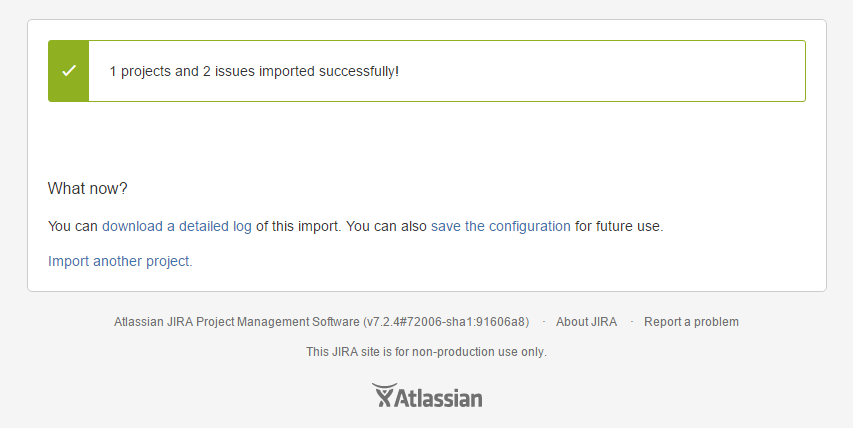This screenshot has height=428, width=853.
Task: Click the green success checkmark icon
Action: [69, 71]
